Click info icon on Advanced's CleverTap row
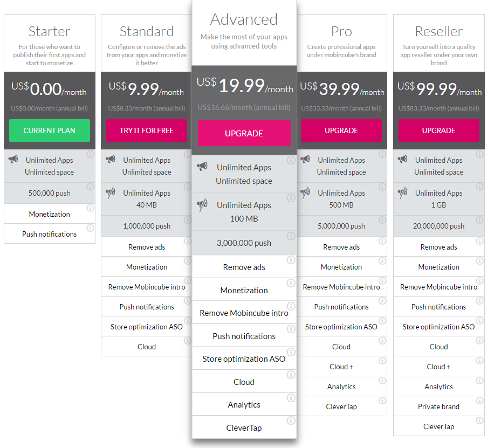 coord(291,421)
